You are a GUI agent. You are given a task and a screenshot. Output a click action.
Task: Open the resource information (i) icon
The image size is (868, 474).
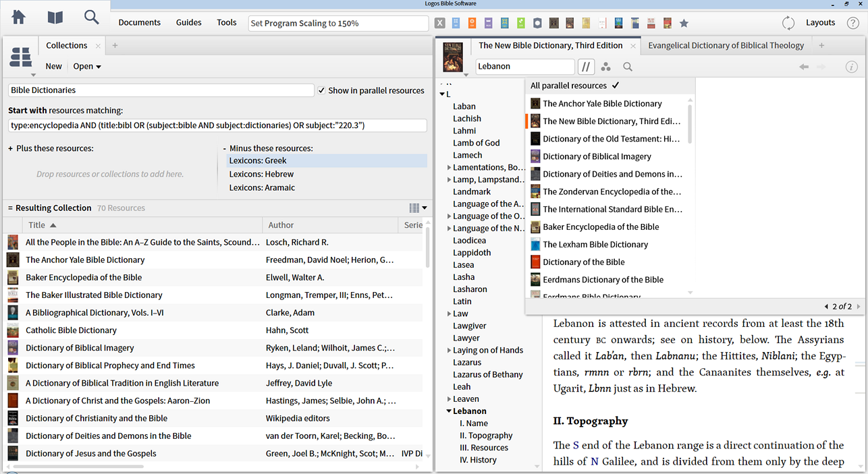(852, 67)
